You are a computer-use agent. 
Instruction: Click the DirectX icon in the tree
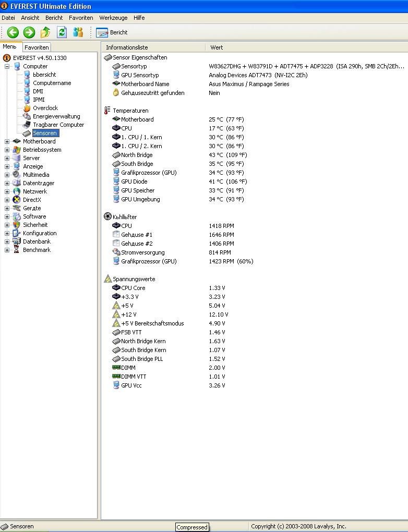coord(16,200)
